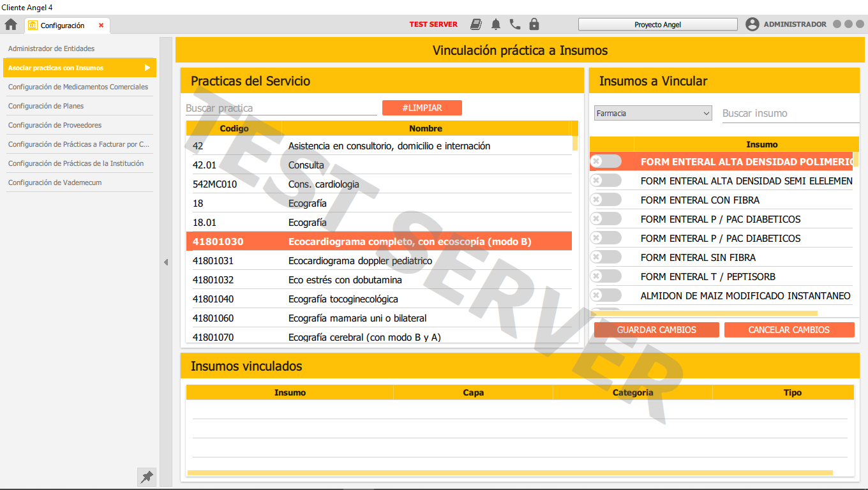Click the phone icon in the top bar
The width and height of the screenshot is (868, 490).
pyautogui.click(x=515, y=24)
